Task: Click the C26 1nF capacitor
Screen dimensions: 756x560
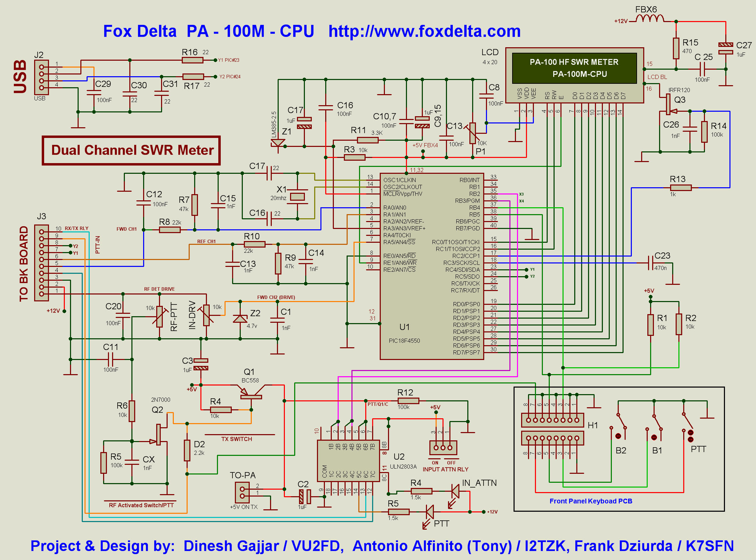Action: pyautogui.click(x=690, y=129)
